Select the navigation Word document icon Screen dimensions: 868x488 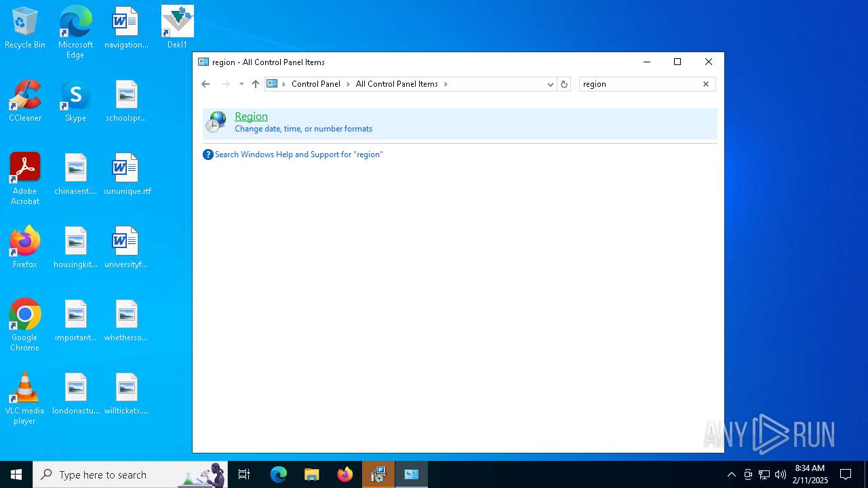tap(126, 28)
